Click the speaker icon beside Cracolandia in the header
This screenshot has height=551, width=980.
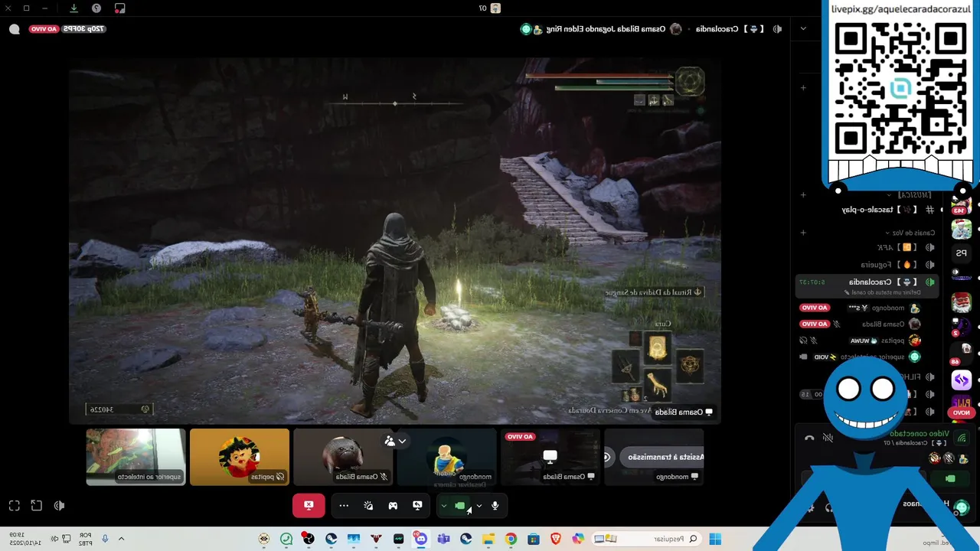tap(778, 29)
